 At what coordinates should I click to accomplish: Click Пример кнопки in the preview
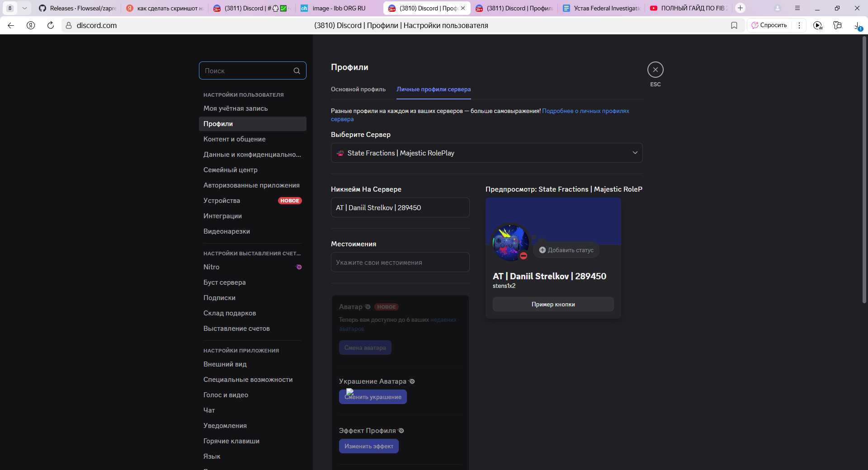coord(553,304)
